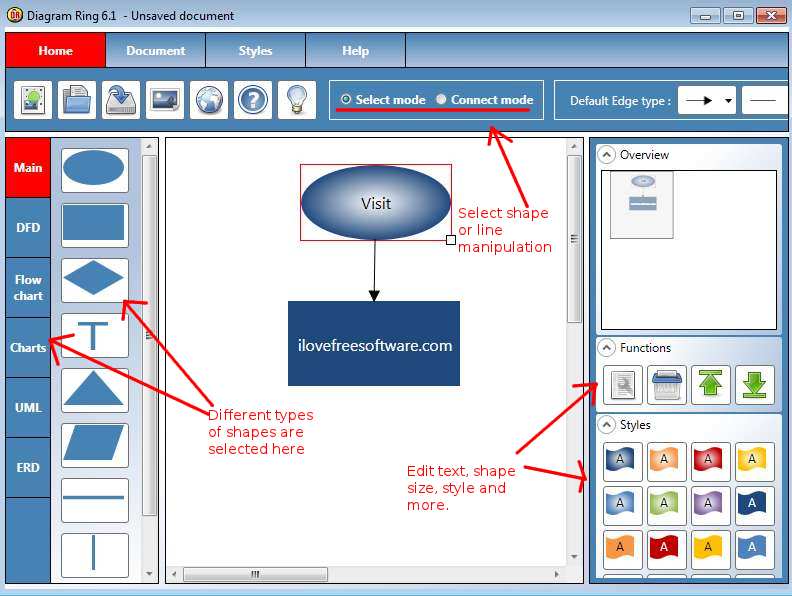Open the Document tab
792x596 pixels.
click(156, 51)
